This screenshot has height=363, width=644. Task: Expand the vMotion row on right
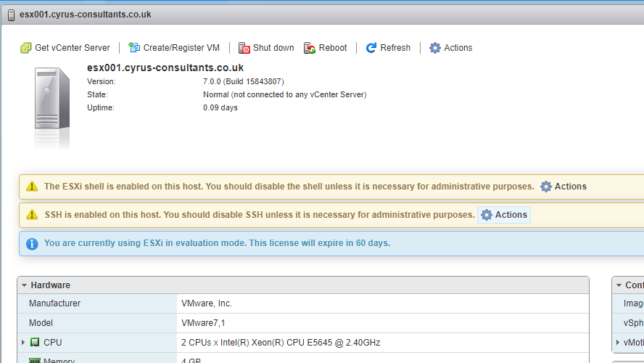click(x=618, y=343)
